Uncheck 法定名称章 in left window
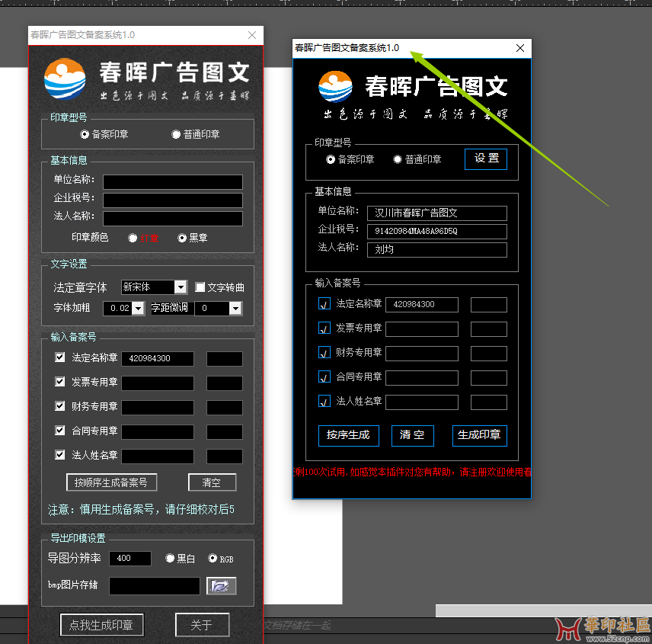This screenshot has width=652, height=644. pyautogui.click(x=60, y=357)
